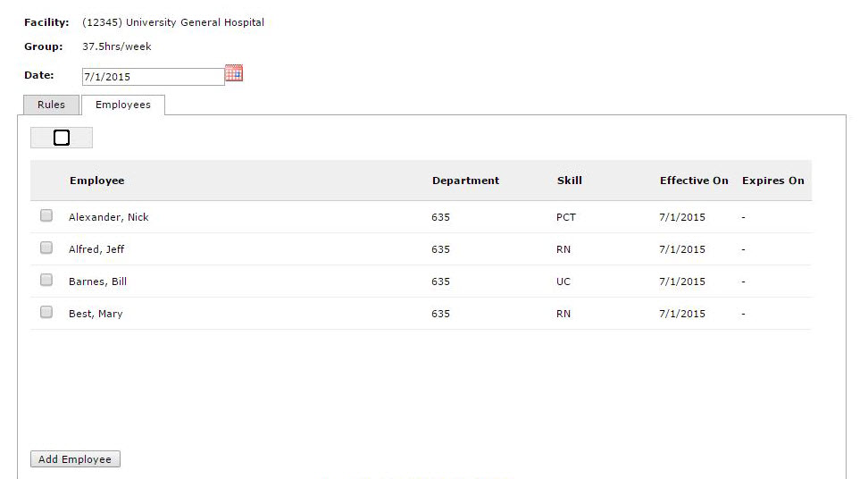868x479 pixels.
Task: Check the box for Alexander, Nick
Action: point(46,215)
